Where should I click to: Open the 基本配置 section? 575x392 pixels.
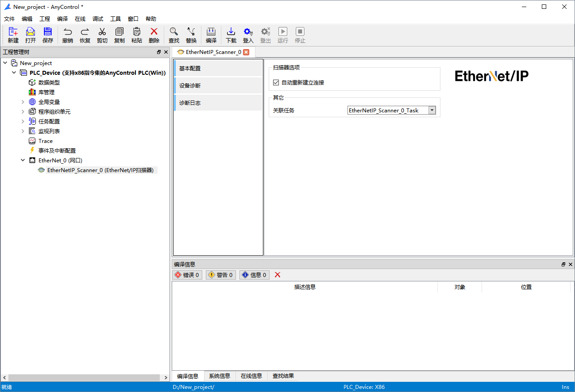click(x=218, y=69)
